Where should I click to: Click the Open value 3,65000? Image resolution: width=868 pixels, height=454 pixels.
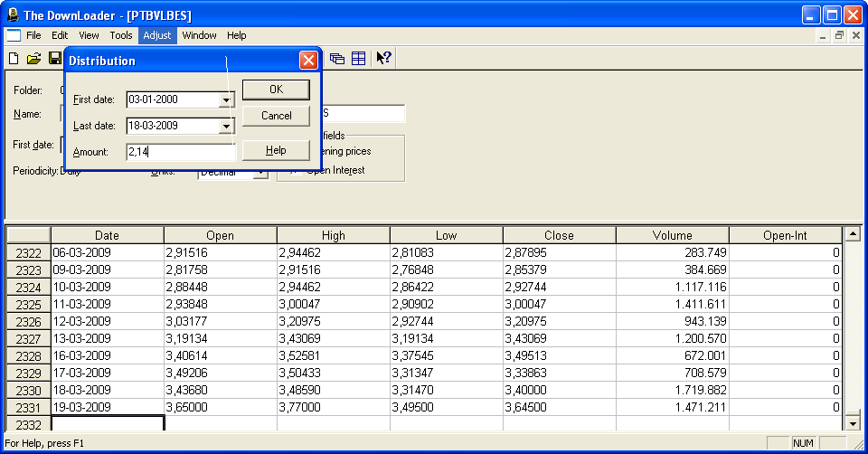[221, 407]
